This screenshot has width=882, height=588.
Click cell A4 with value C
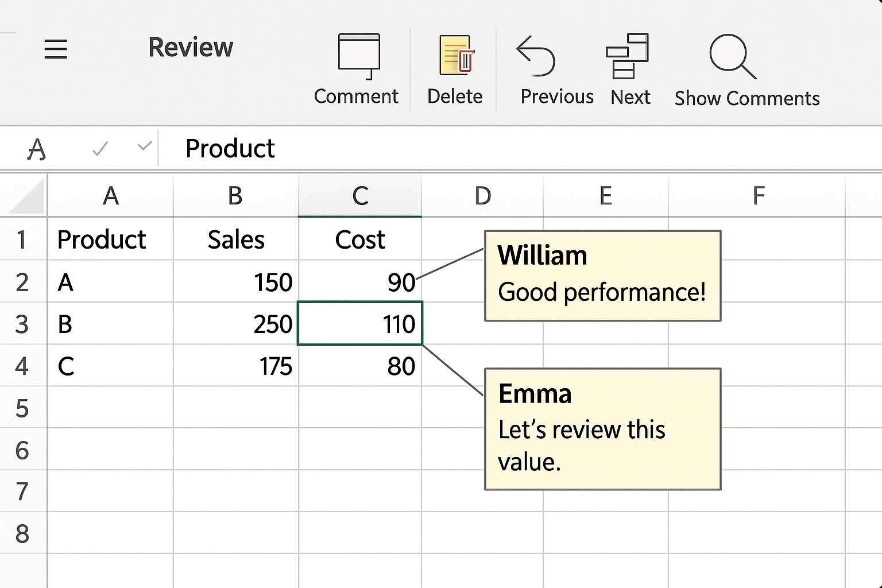110,366
